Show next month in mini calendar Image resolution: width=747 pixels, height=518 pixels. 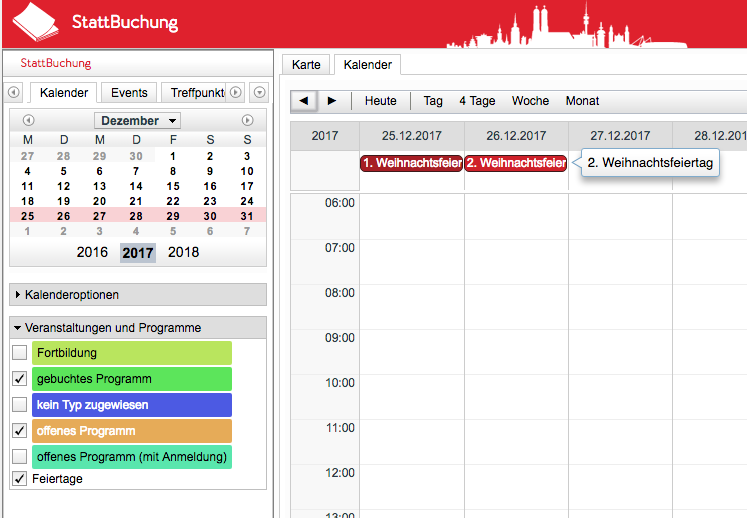click(x=247, y=121)
